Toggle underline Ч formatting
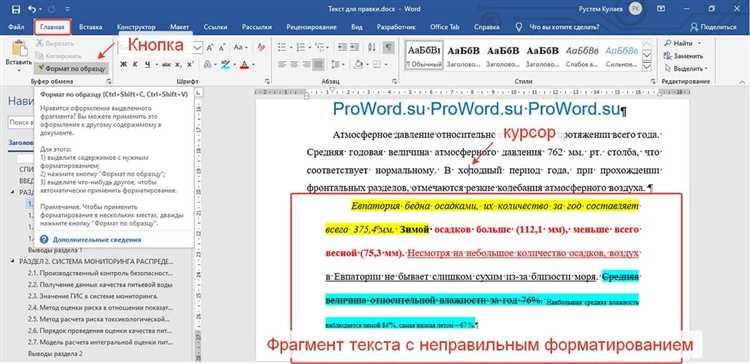Viewport: 750px width, 364px height. (x=148, y=64)
